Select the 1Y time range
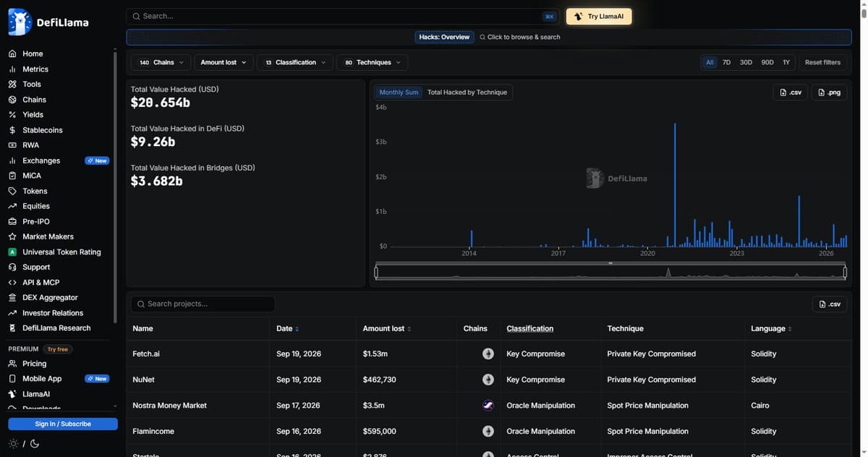Screen dimensions: 868x457 click(x=786, y=63)
